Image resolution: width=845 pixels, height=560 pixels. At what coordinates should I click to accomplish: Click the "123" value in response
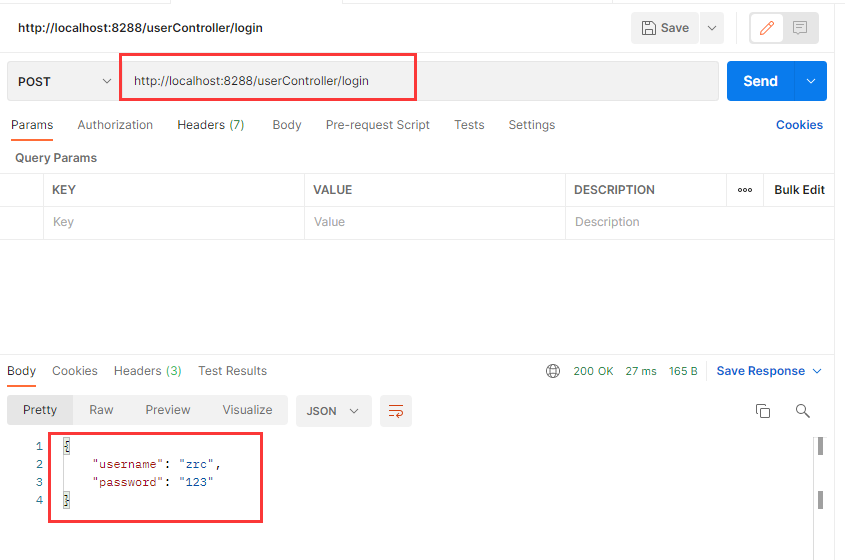[196, 482]
